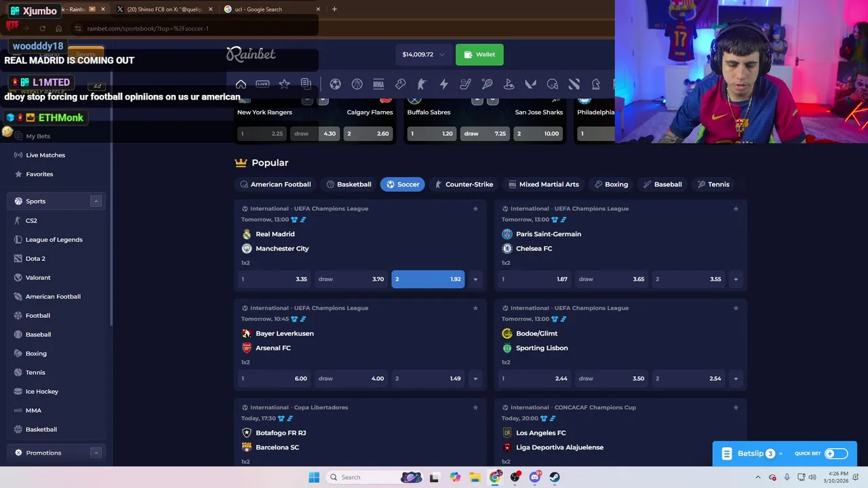This screenshot has width=868, height=488.
Task: Select the tennis racket toolbar icon
Action: point(487,84)
